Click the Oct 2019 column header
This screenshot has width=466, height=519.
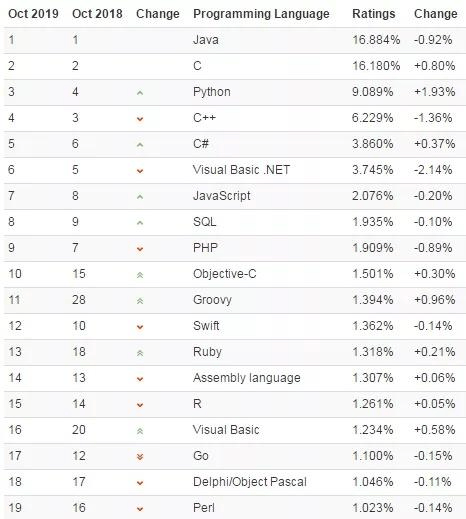(33, 14)
